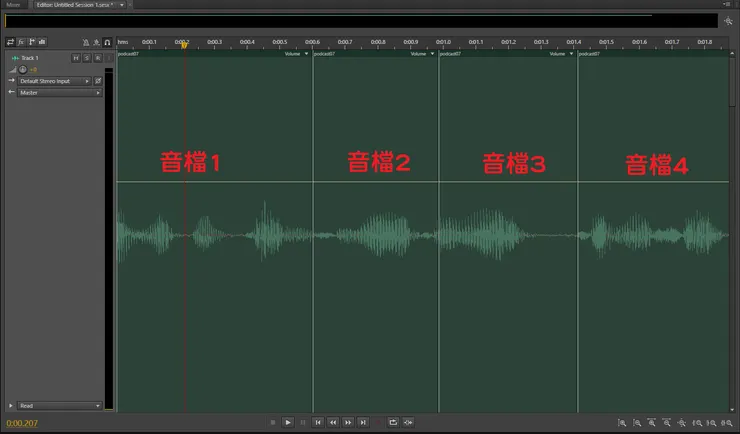
Task: Mute Track 1 with M button
Action: pyautogui.click(x=76, y=58)
